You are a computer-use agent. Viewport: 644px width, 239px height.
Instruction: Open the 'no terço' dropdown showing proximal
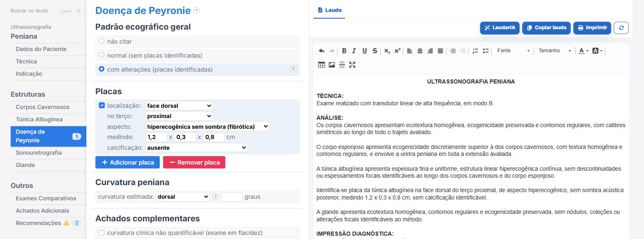click(x=179, y=116)
